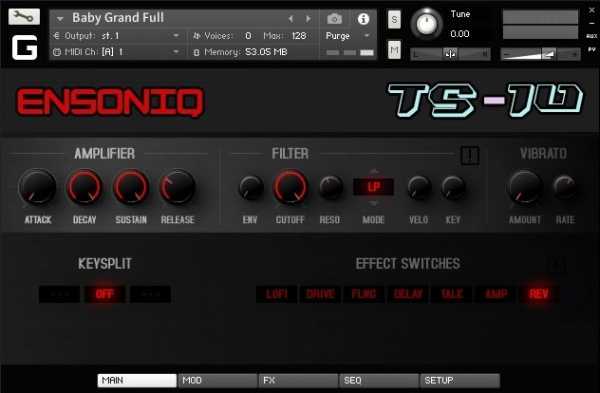Image resolution: width=600 pixels, height=393 pixels.
Task: Step filter mode up with arrow above LP
Action: 374,171
